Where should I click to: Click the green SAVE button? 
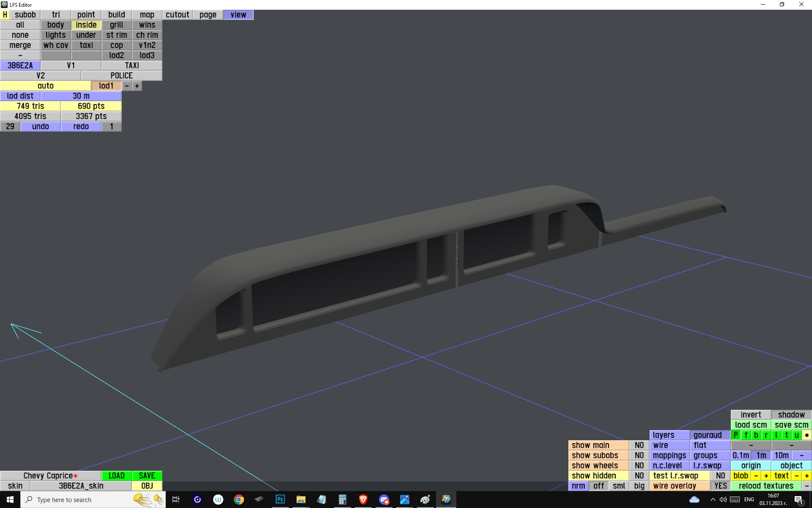coord(147,476)
